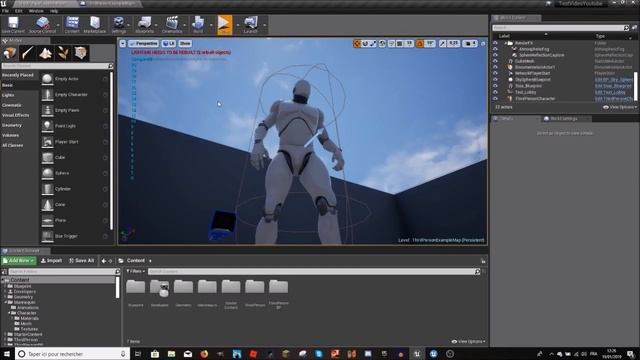Click the Launch toolbar icon
This screenshot has width=640, height=360.
[x=251, y=24]
